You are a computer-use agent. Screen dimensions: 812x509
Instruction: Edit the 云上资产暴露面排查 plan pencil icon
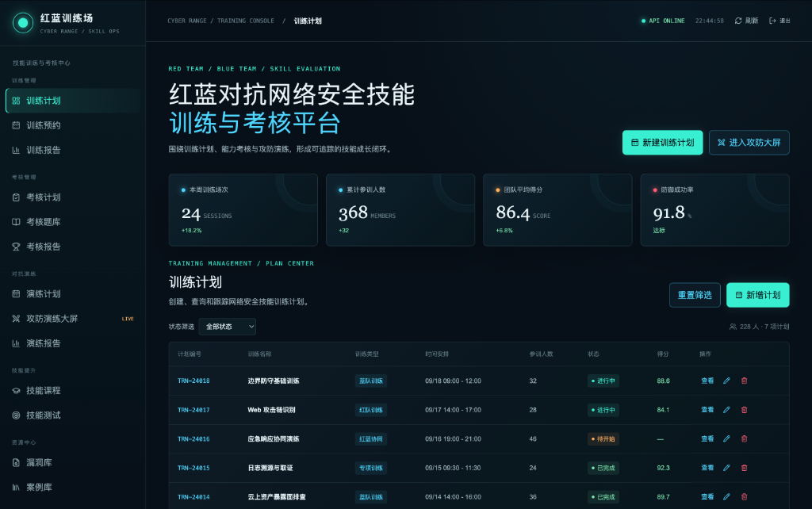pos(726,496)
